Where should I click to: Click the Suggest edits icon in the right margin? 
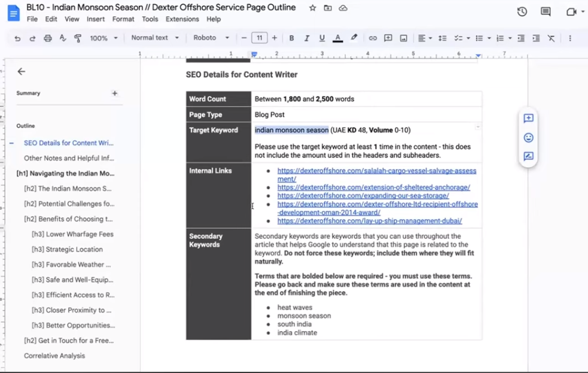click(x=528, y=156)
